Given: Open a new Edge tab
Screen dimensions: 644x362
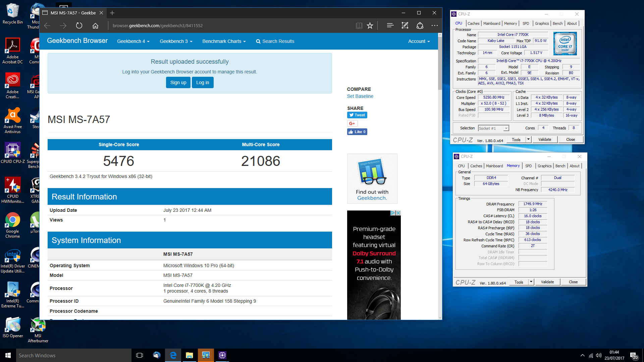Looking at the screenshot, I should pos(112,13).
